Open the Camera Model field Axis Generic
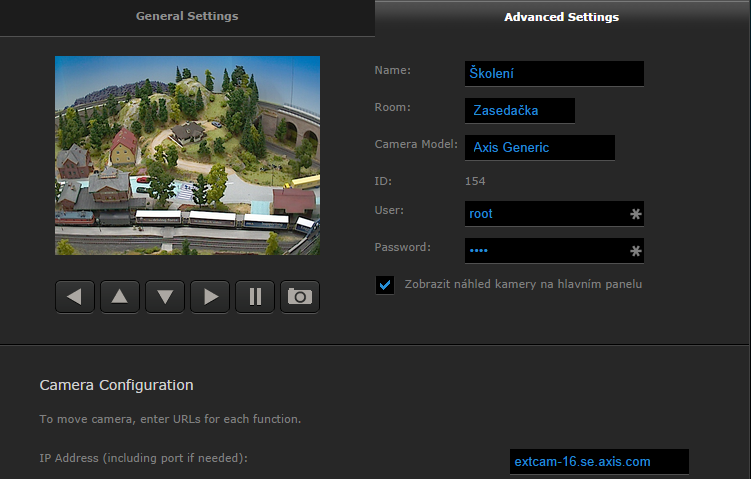The width and height of the screenshot is (751, 479). tap(540, 148)
